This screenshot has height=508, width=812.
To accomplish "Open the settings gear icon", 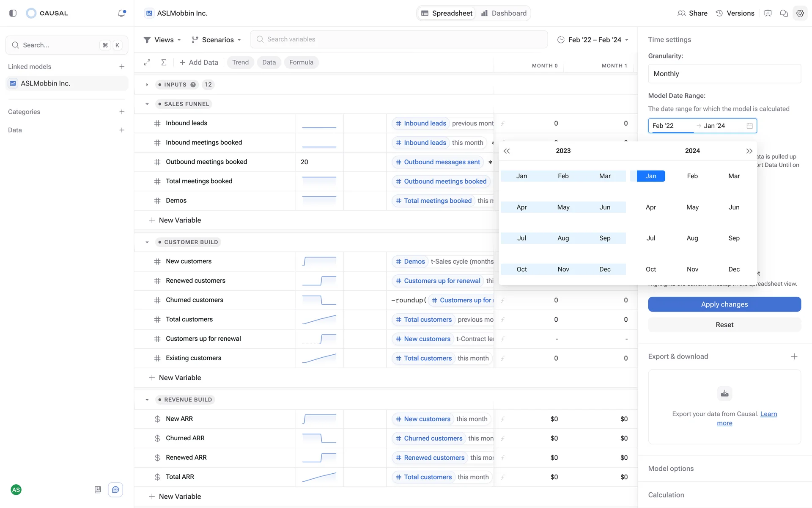I will click(x=800, y=13).
